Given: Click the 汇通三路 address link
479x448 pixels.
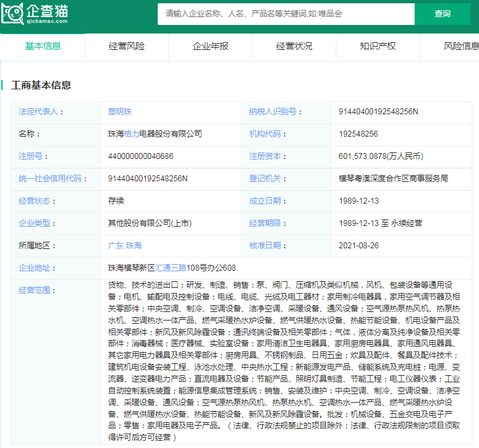Looking at the screenshot, I should (171, 268).
